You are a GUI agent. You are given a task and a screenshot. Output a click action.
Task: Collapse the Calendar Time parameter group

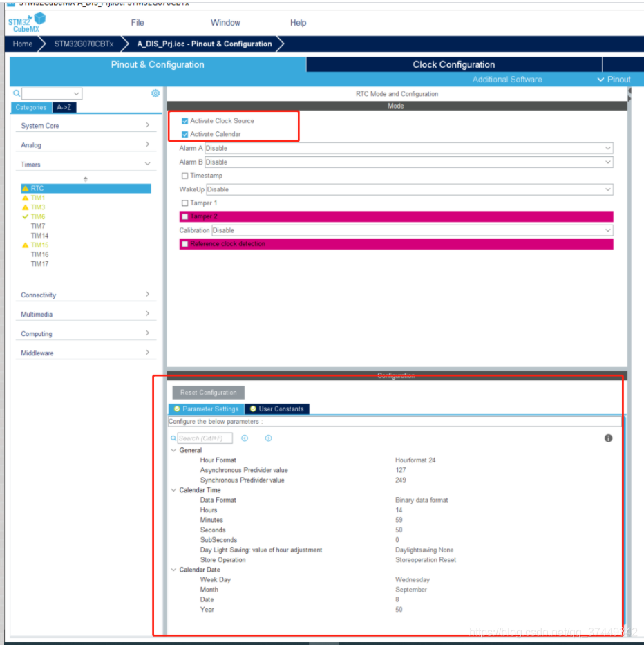click(x=173, y=490)
